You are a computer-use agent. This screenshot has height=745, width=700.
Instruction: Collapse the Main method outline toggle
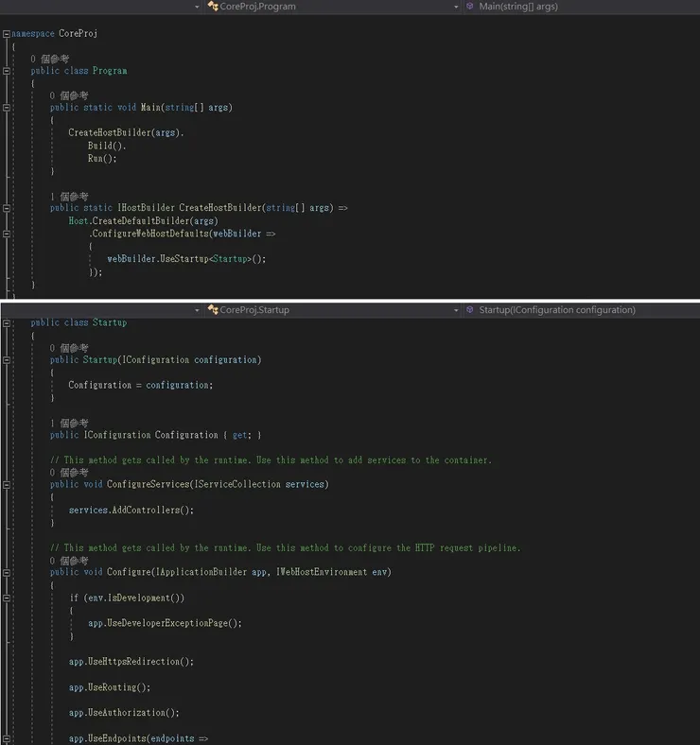7,108
